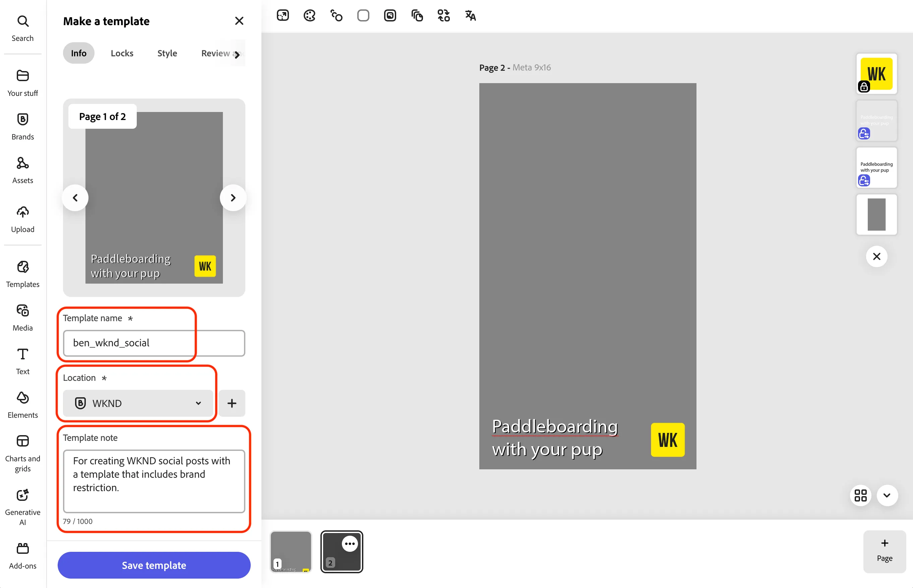Open the Templates panel
The image size is (913, 588).
[x=22, y=274]
